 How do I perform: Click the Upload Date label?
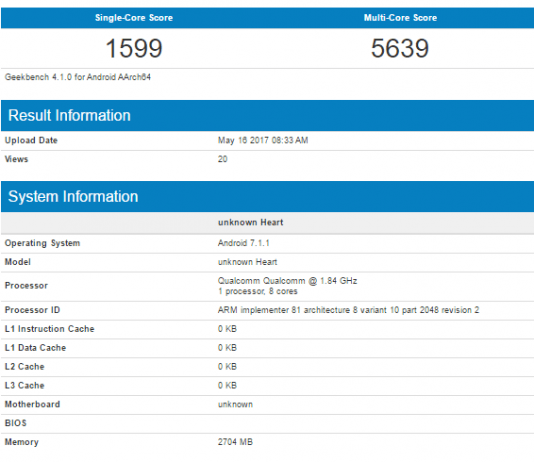pos(31,140)
